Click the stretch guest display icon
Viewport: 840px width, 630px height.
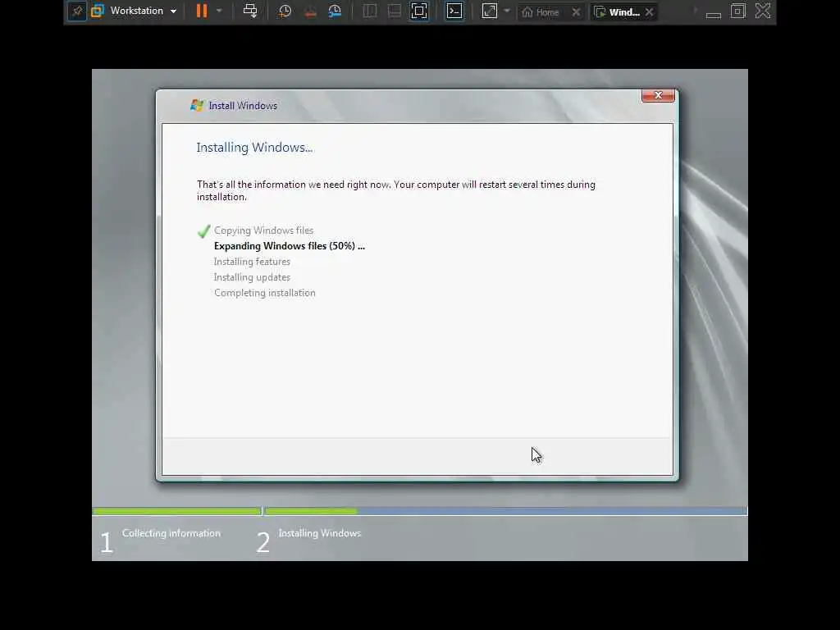pyautogui.click(x=490, y=11)
